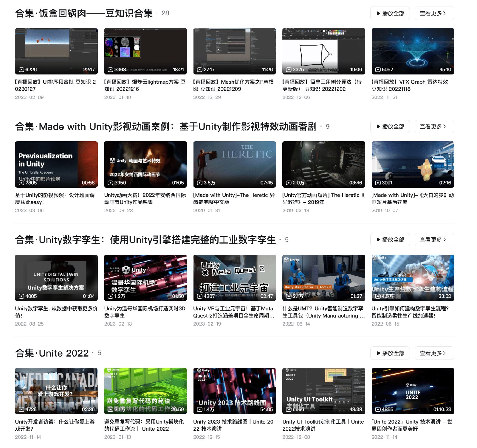This screenshot has height=448, width=477.
Task: Click the 1.2万 play count icon
Action: click(x=111, y=296)
